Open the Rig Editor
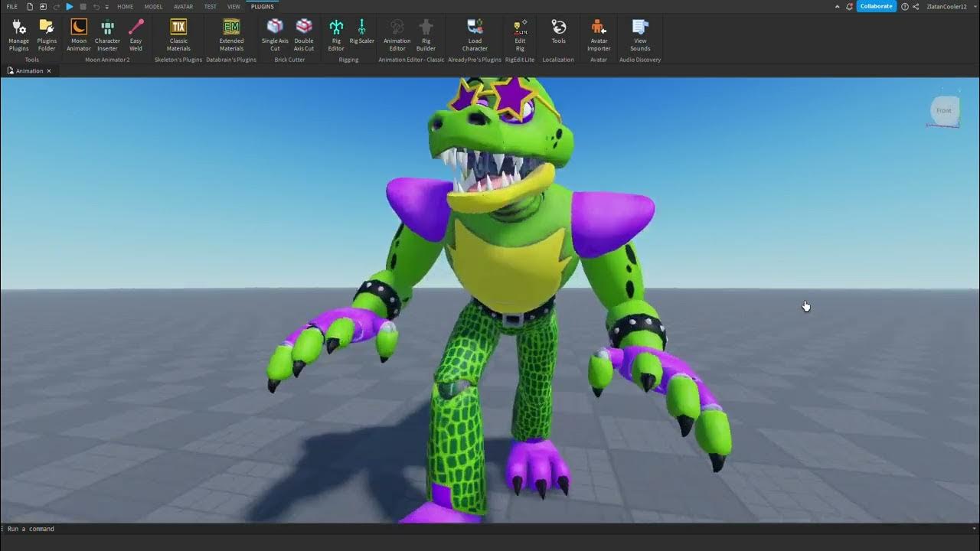 (336, 35)
